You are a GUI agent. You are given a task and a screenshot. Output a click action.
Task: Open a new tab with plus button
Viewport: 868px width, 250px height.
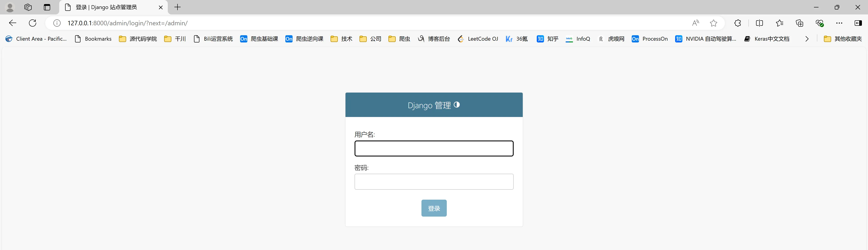coord(177,7)
